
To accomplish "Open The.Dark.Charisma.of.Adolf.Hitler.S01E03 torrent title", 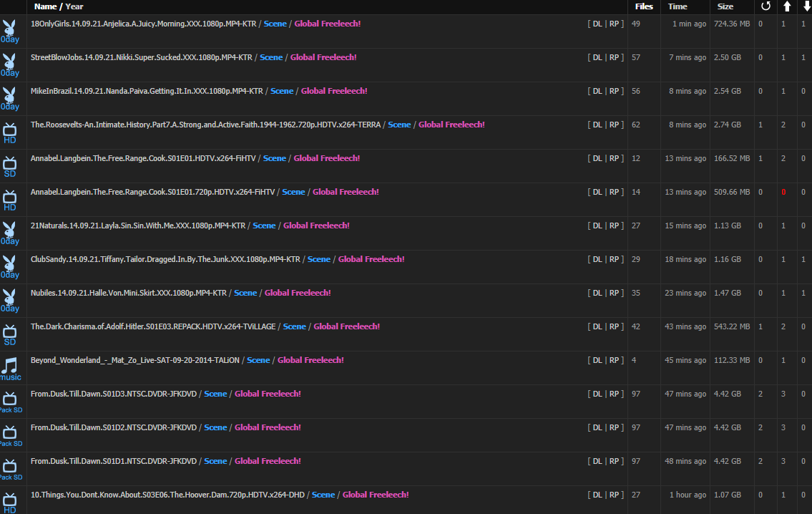I will point(153,326).
